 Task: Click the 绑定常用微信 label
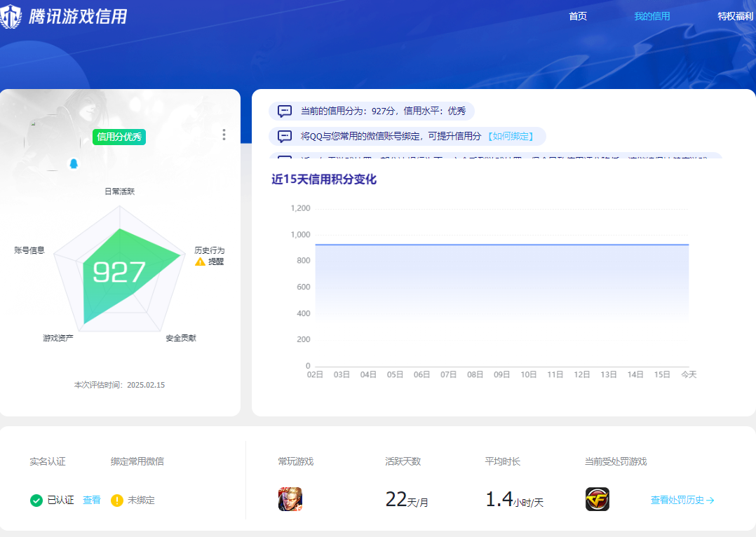(x=137, y=462)
